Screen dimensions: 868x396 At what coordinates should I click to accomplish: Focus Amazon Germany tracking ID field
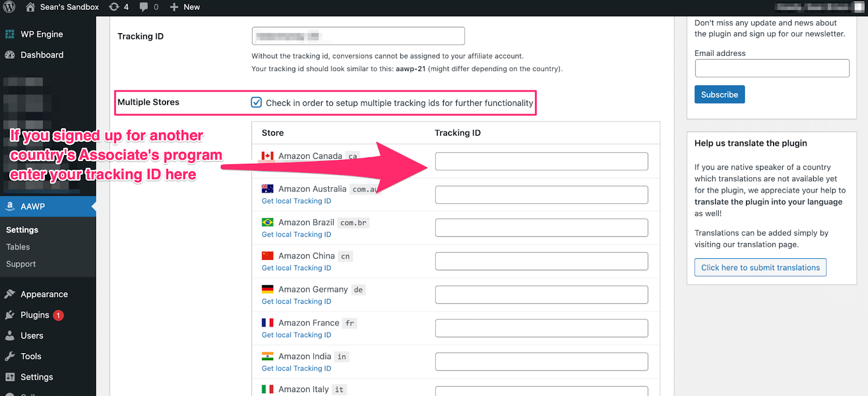tap(541, 295)
